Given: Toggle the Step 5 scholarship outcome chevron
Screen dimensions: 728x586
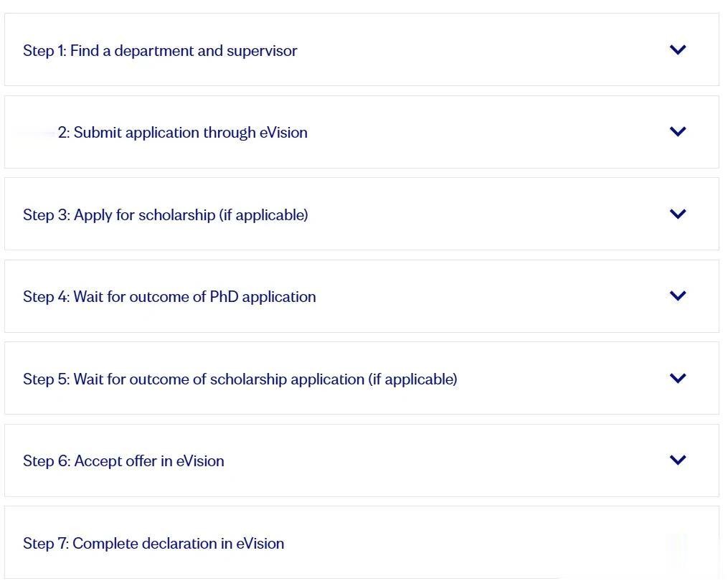Looking at the screenshot, I should pyautogui.click(x=677, y=378).
